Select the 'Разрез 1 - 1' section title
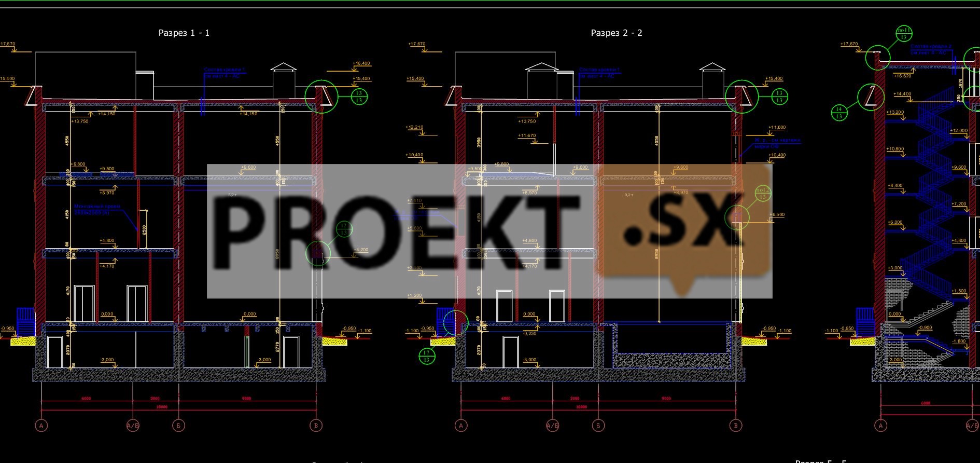The width and height of the screenshot is (980, 463). click(184, 33)
